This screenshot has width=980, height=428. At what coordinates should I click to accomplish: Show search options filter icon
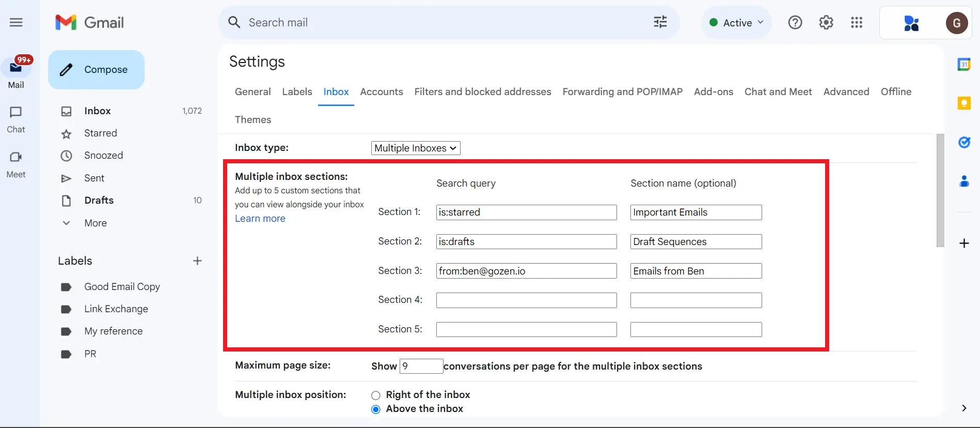[660, 22]
